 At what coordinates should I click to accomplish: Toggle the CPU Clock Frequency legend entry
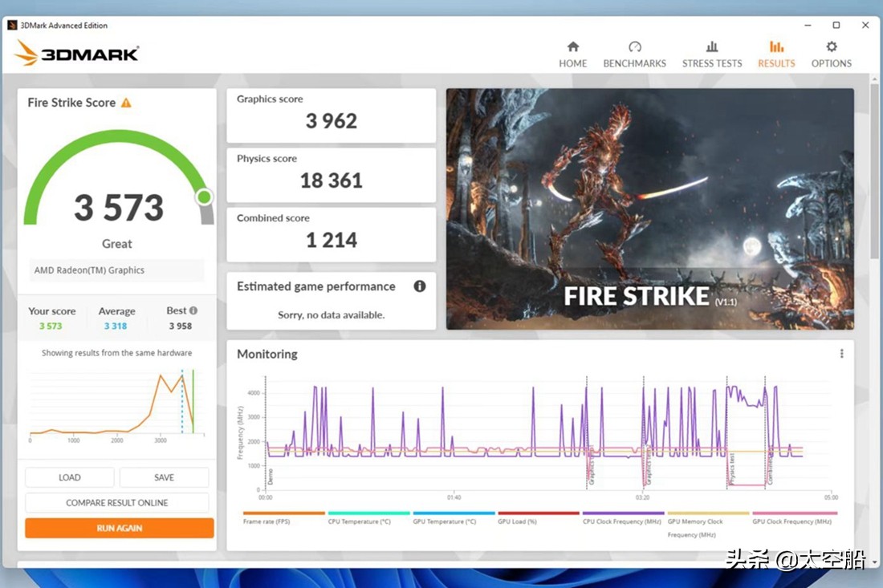pyautogui.click(x=623, y=521)
